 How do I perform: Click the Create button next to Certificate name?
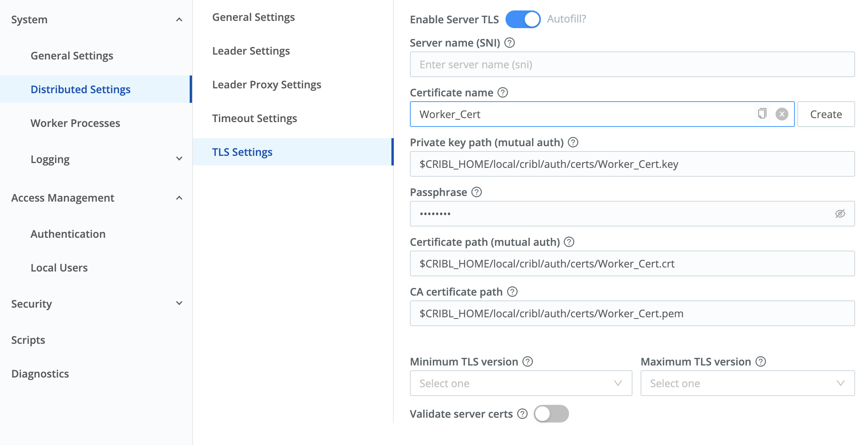point(826,114)
